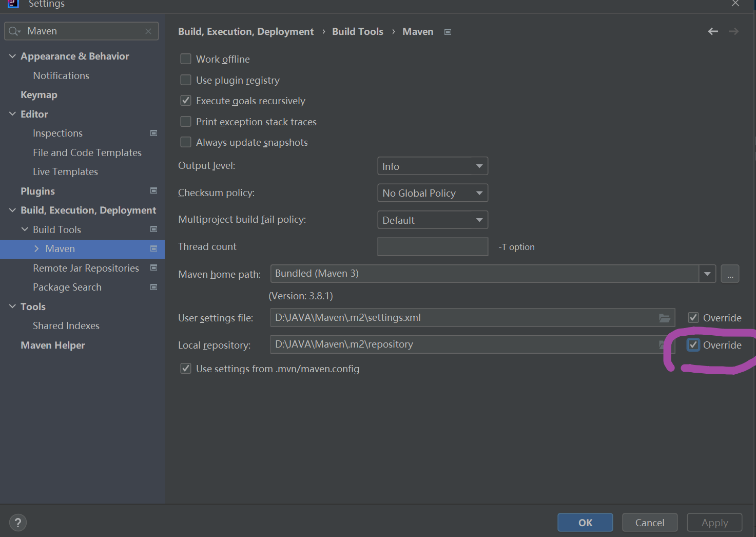Uncheck Use settings from .mvn/maven.config
The image size is (756, 537).
(186, 369)
